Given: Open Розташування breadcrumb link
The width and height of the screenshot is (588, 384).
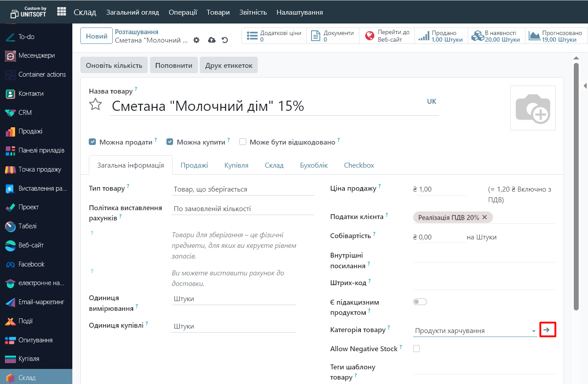Looking at the screenshot, I should point(137,32).
